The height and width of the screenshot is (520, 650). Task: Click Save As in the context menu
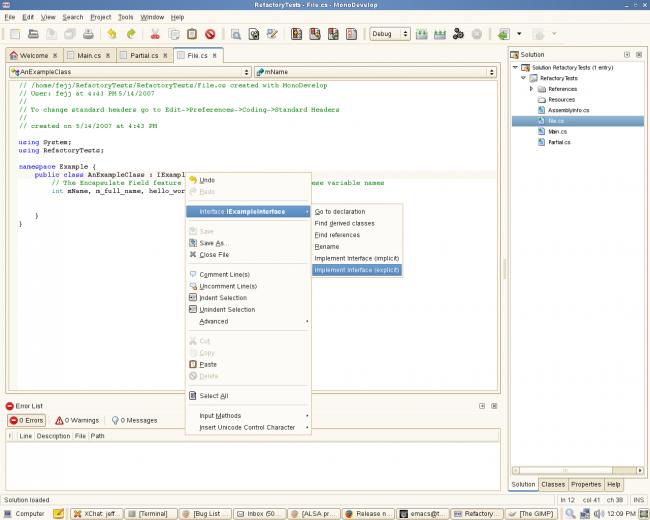coord(248,243)
